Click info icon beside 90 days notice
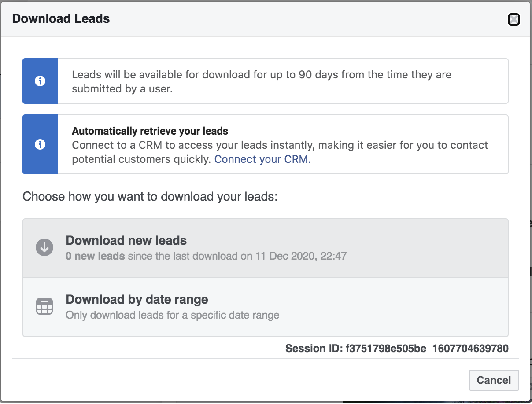Image resolution: width=532 pixels, height=404 pixels. coord(40,81)
